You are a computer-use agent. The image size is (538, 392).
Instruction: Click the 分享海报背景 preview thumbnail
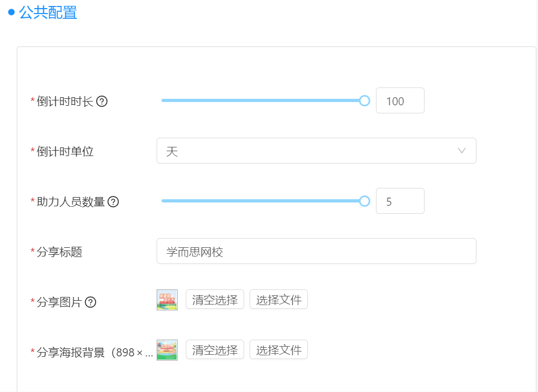(x=167, y=350)
